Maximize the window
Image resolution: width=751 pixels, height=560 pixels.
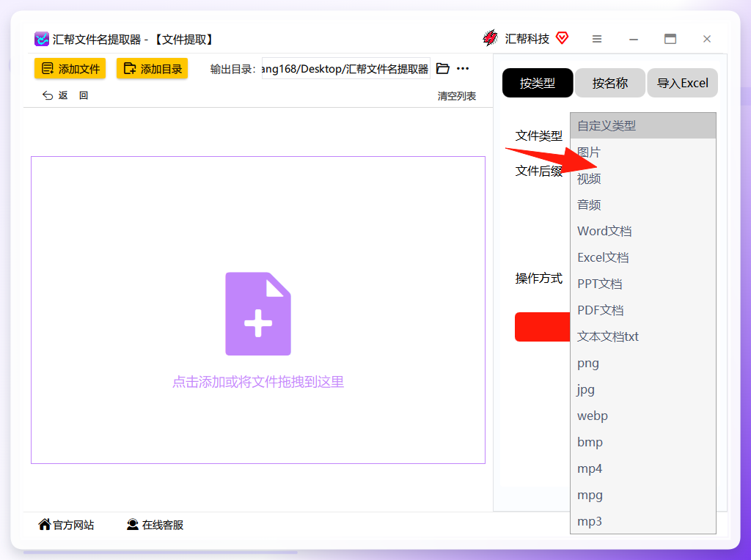[x=670, y=39]
